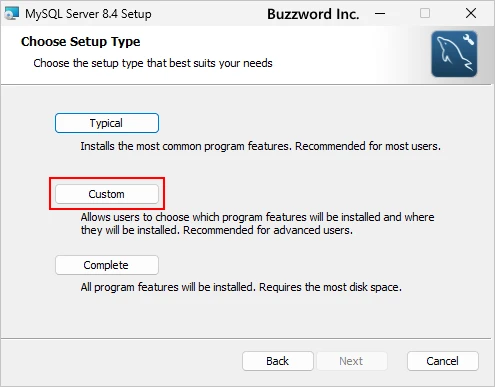Screen dimensions: 495x387
Task: Click the greyed-out Next button
Action: (x=351, y=361)
